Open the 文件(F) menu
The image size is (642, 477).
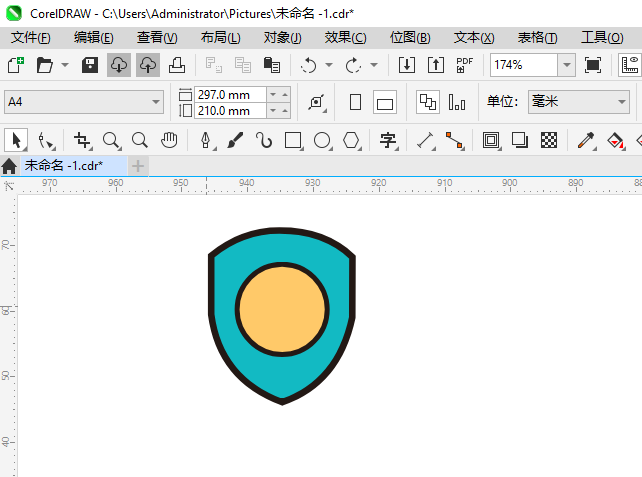tap(31, 38)
